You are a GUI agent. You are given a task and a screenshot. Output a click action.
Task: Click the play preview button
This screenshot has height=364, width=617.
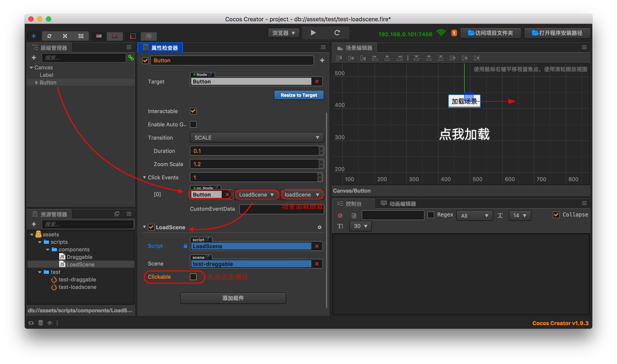point(313,33)
